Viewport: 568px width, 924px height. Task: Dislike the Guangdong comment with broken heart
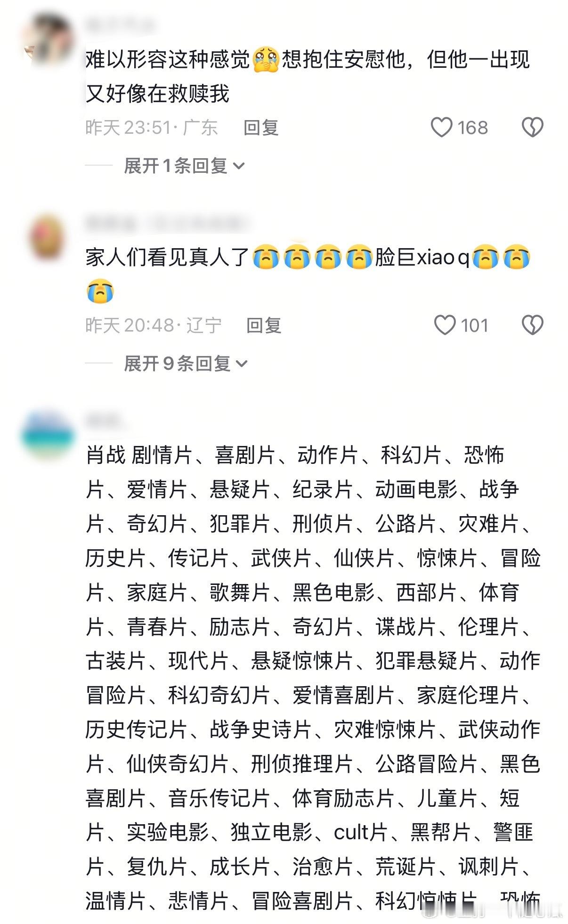[532, 127]
